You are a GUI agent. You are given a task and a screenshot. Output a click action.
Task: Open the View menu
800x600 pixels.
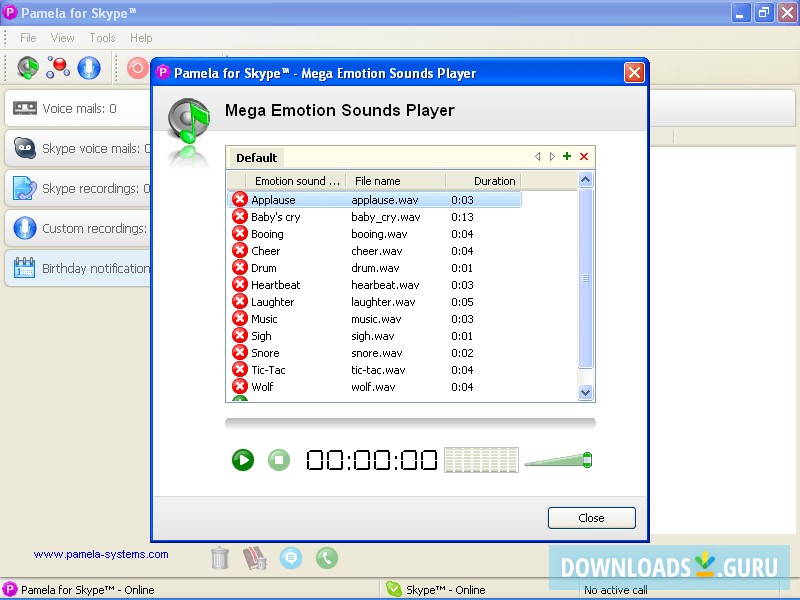(63, 37)
